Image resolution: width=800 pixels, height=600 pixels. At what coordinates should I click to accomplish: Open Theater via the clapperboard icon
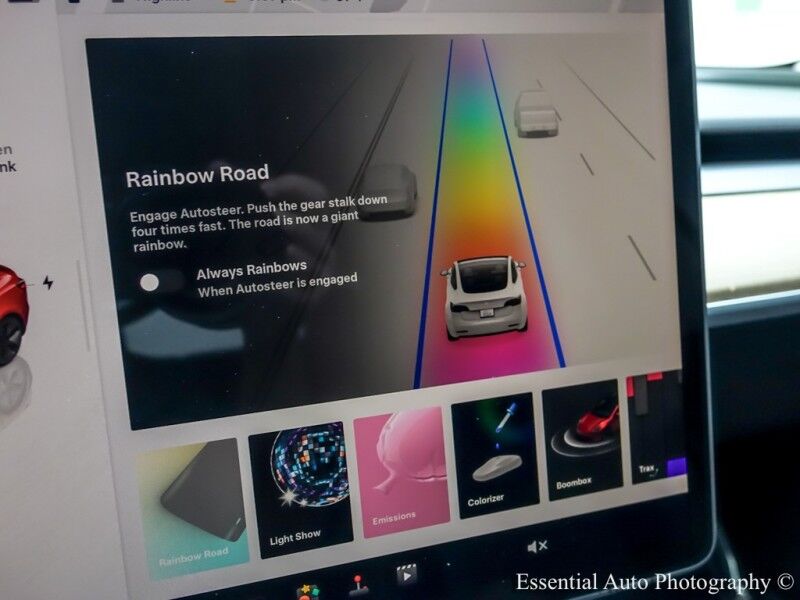[406, 574]
